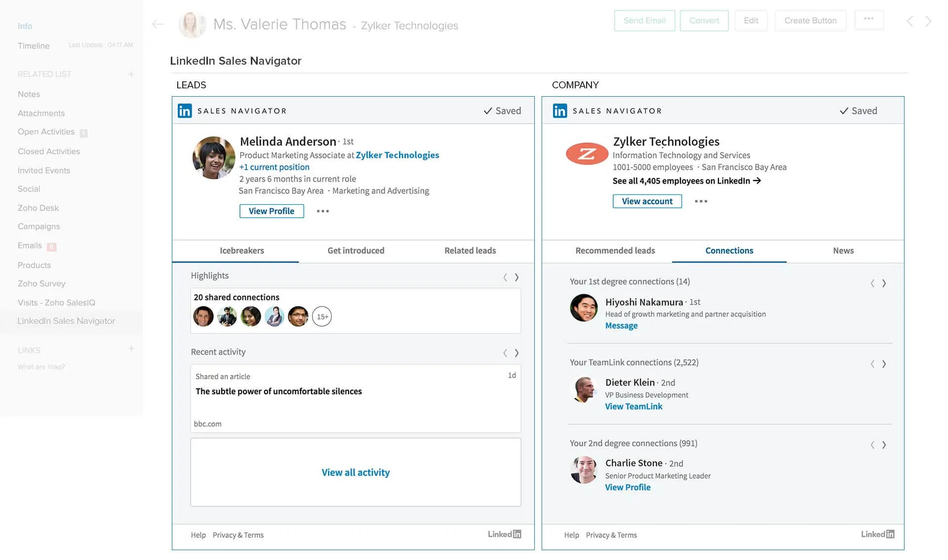This screenshot has height=560, width=948.
Task: Click View Profile for Melinda Anderson
Action: point(272,211)
